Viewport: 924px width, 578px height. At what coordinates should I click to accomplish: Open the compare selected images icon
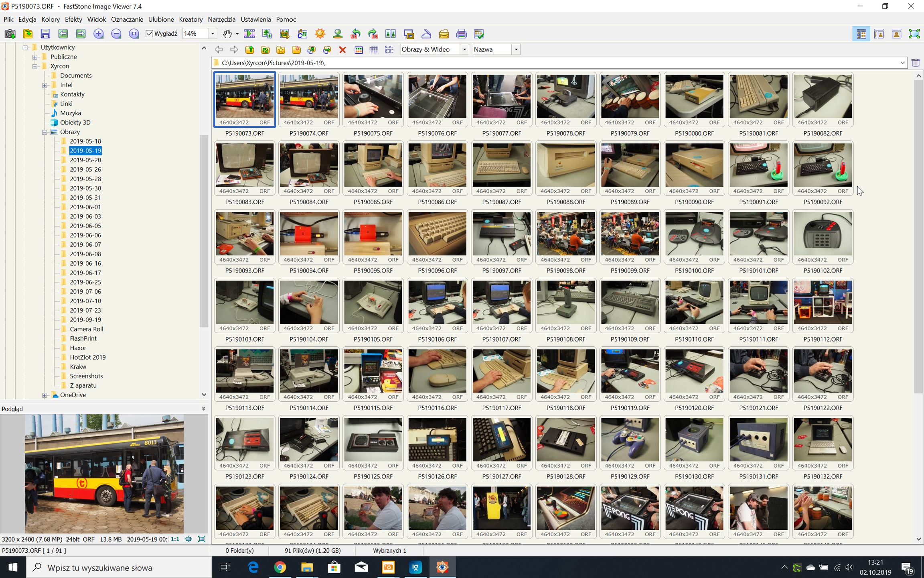[x=391, y=34]
